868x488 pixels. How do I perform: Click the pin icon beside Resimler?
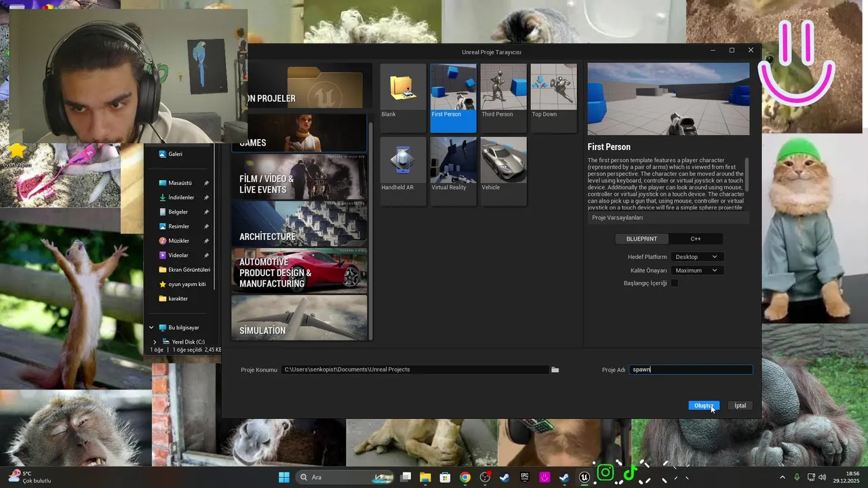click(x=206, y=226)
